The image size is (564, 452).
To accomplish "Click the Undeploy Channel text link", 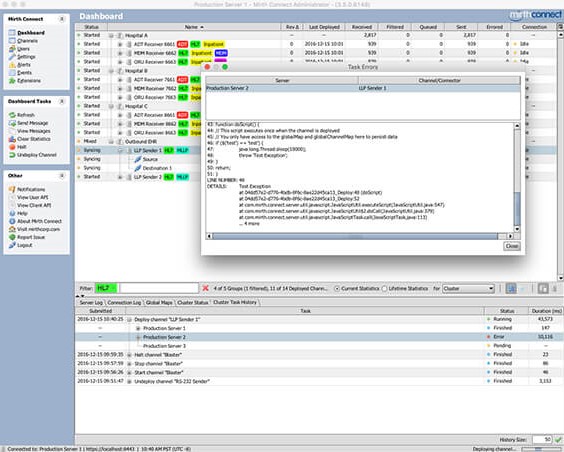I will [x=37, y=155].
